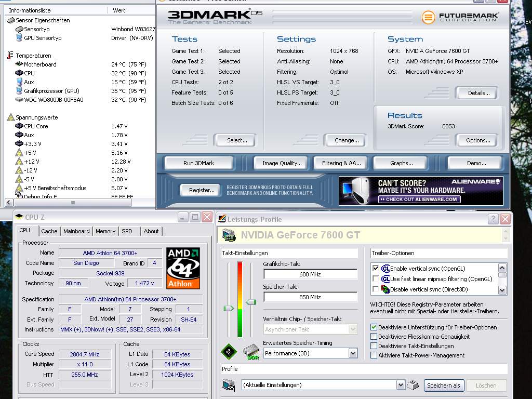Image resolution: width=532 pixels, height=399 pixels.
Task: Click the Alienware advertisement banner
Action: click(421, 191)
